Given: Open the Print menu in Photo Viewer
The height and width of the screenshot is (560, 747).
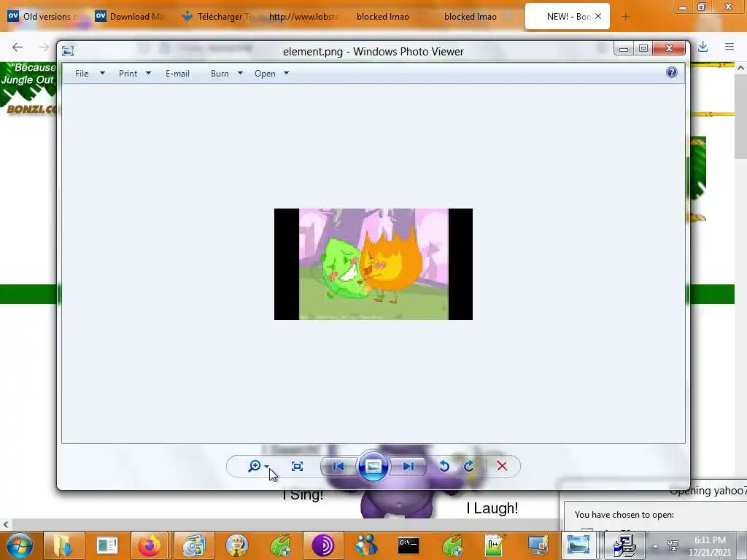Looking at the screenshot, I should [x=128, y=74].
